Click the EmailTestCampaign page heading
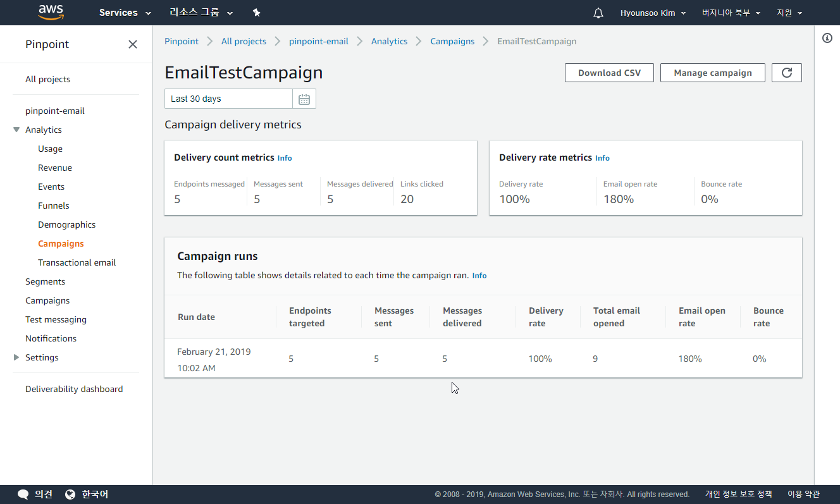 [x=244, y=73]
